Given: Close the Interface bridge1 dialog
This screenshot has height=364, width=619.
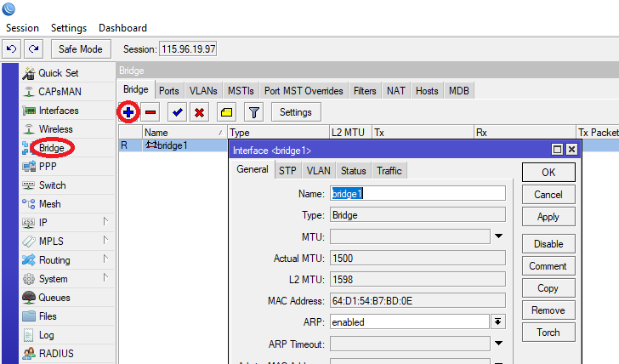Looking at the screenshot, I should (571, 149).
